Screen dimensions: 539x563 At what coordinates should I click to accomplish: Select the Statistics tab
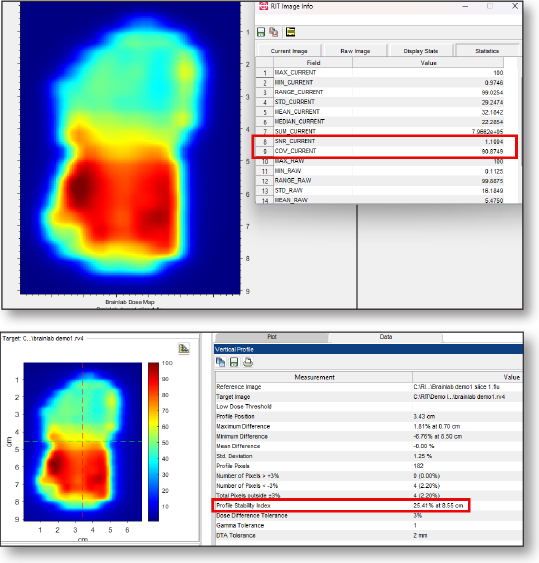click(x=487, y=51)
